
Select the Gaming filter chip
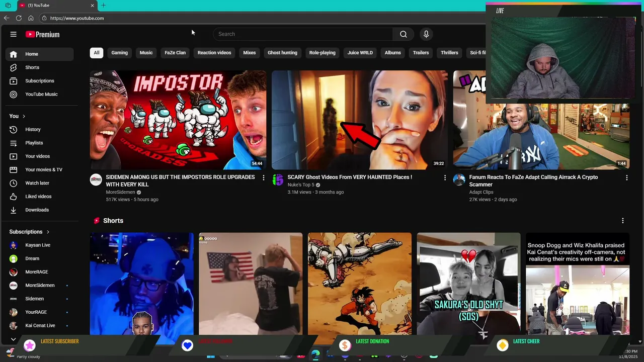pos(119,53)
